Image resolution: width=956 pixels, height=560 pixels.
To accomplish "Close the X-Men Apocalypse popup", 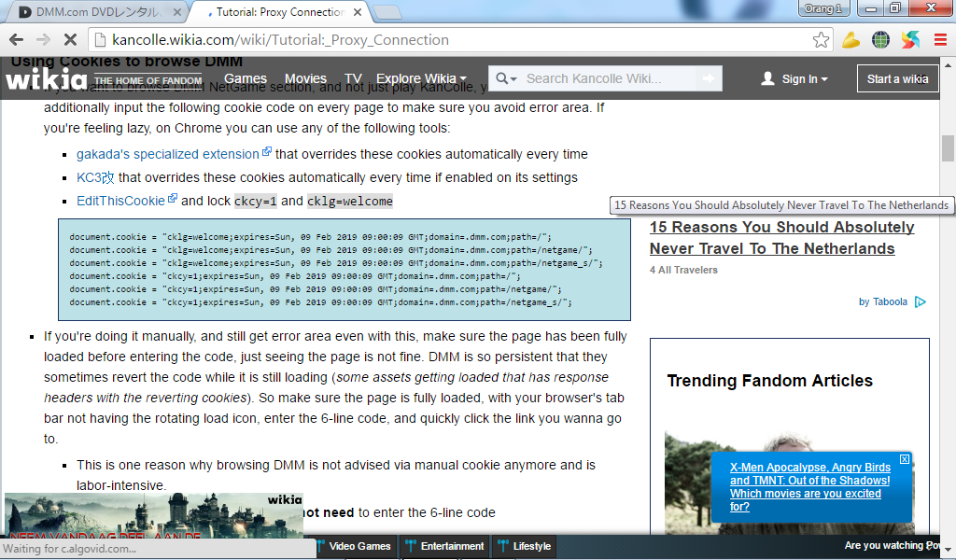I will [905, 459].
